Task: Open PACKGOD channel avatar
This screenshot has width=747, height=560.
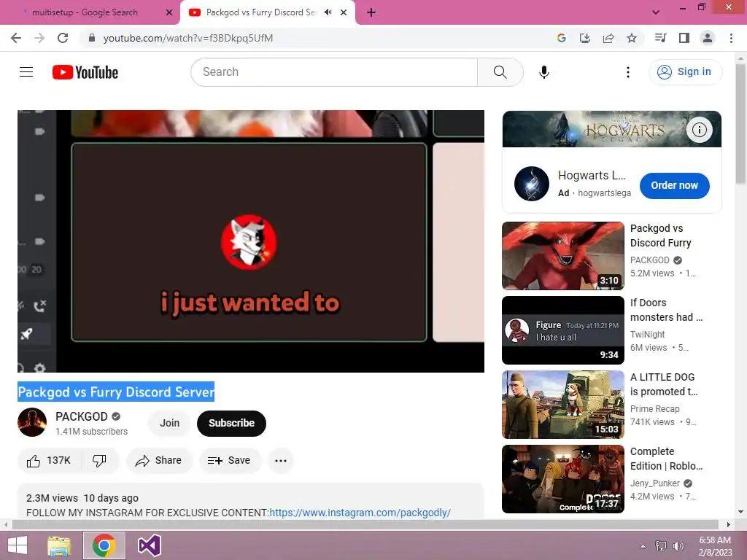Action: pos(32,422)
